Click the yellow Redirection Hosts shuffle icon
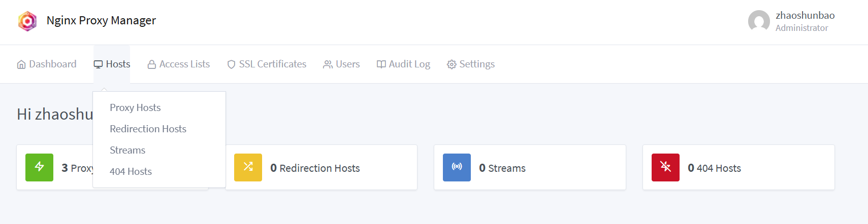The width and height of the screenshot is (868, 224). 248,167
